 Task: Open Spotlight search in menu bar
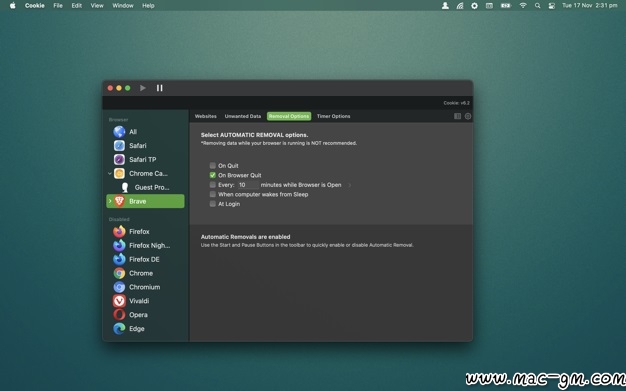(x=537, y=6)
